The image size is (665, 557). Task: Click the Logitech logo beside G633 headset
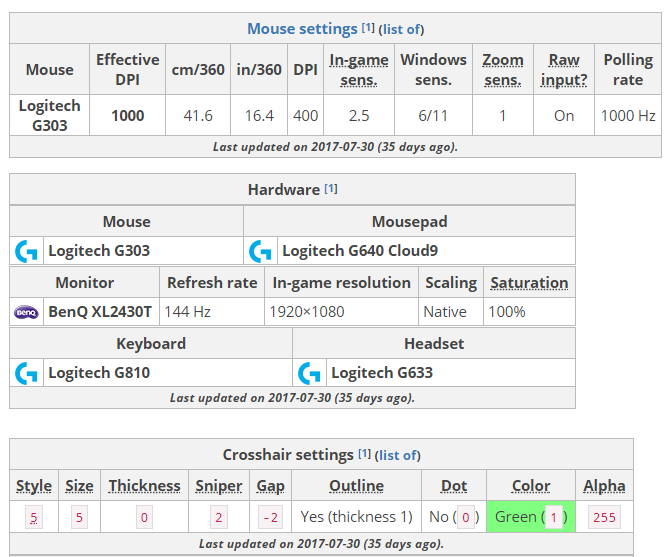309,373
